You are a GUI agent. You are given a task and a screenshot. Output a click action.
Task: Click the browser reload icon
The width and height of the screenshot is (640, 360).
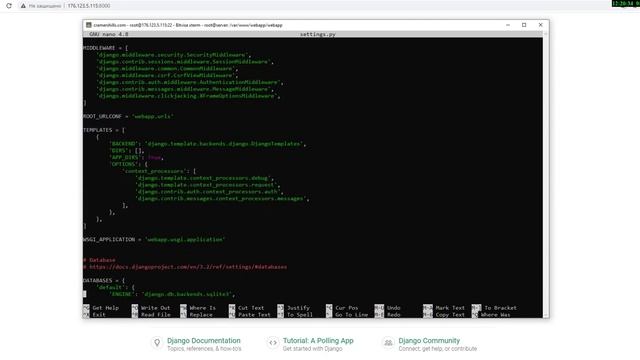9,6
